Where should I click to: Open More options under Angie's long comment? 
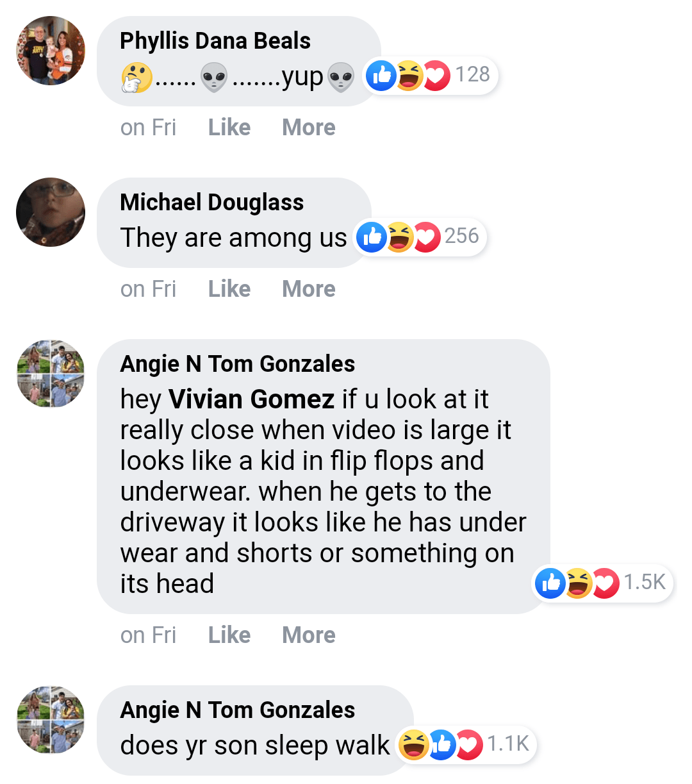tap(309, 635)
